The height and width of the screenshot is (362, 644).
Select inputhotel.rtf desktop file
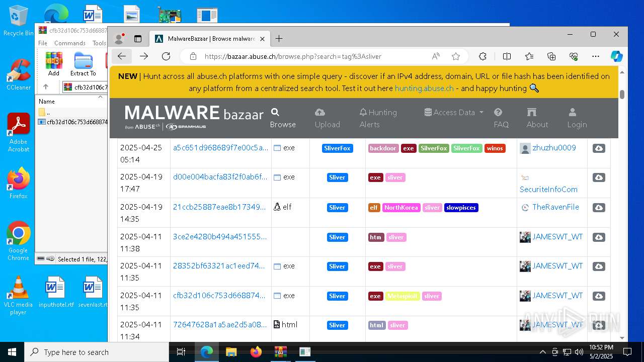(56, 292)
